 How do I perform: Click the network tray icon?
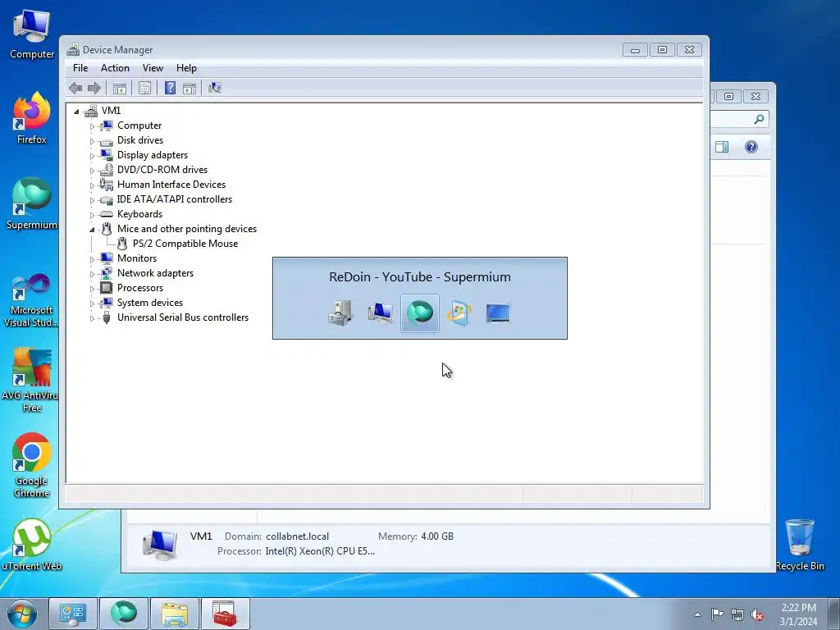737,614
